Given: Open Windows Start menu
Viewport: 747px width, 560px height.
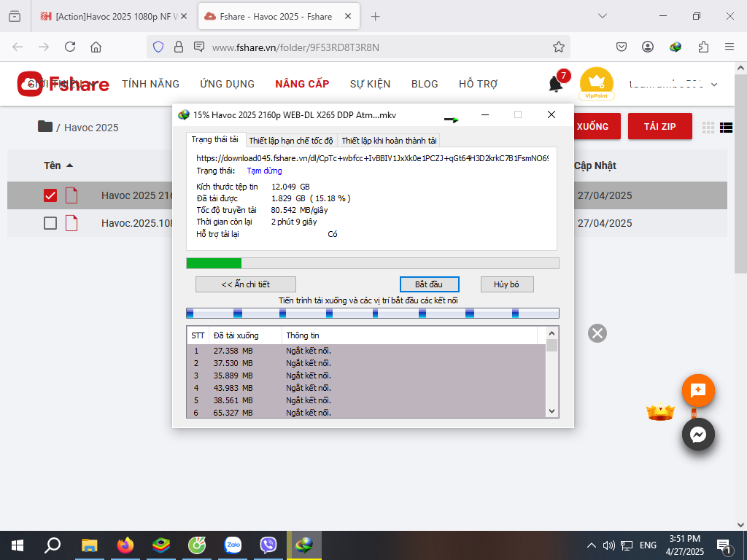Looking at the screenshot, I should (x=18, y=545).
